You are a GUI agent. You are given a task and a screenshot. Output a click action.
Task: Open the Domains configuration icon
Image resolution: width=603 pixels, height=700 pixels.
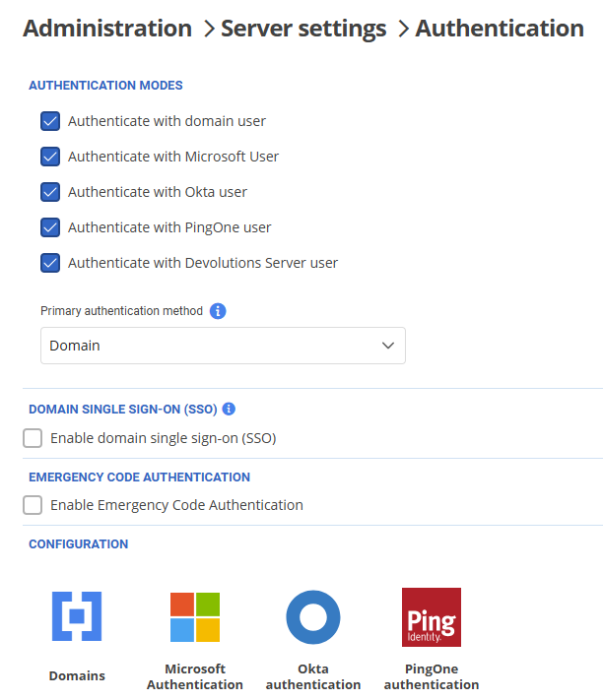(77, 616)
